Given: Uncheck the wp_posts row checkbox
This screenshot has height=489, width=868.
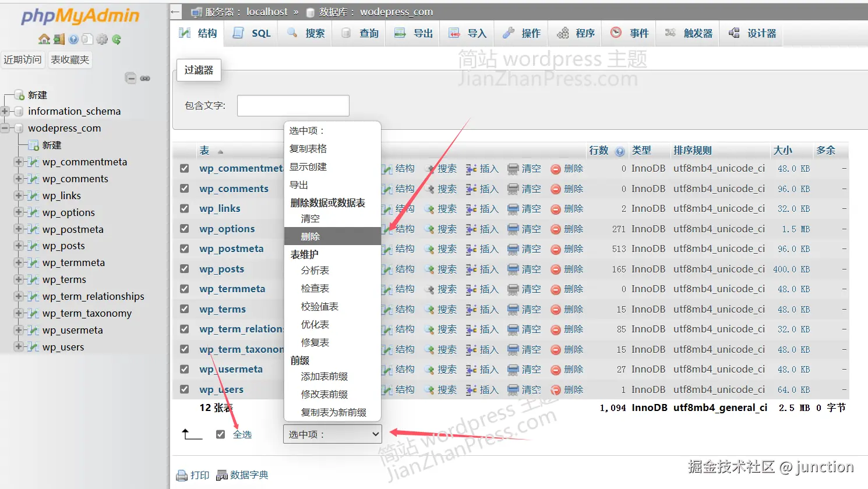Looking at the screenshot, I should (185, 269).
